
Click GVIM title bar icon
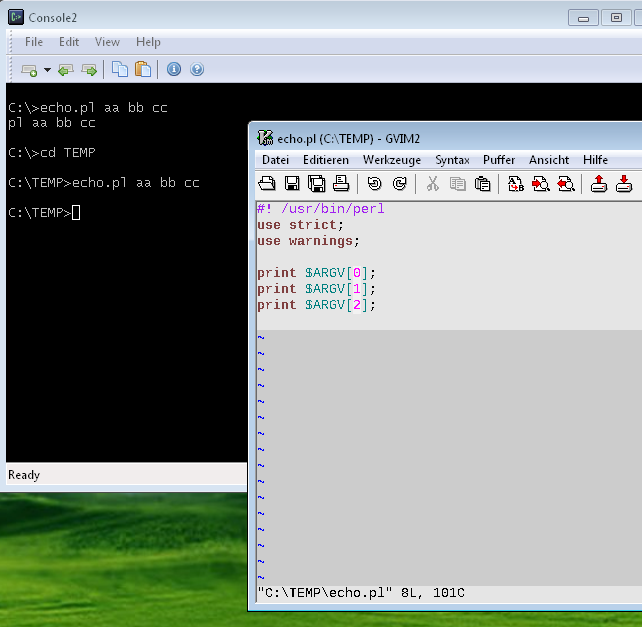point(265,138)
